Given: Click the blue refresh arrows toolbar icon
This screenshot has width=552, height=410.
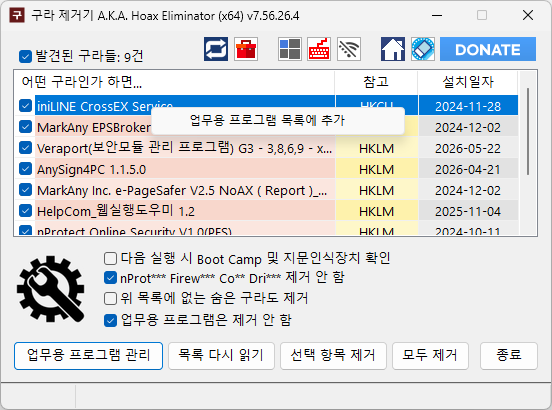Looking at the screenshot, I should 216,49.
